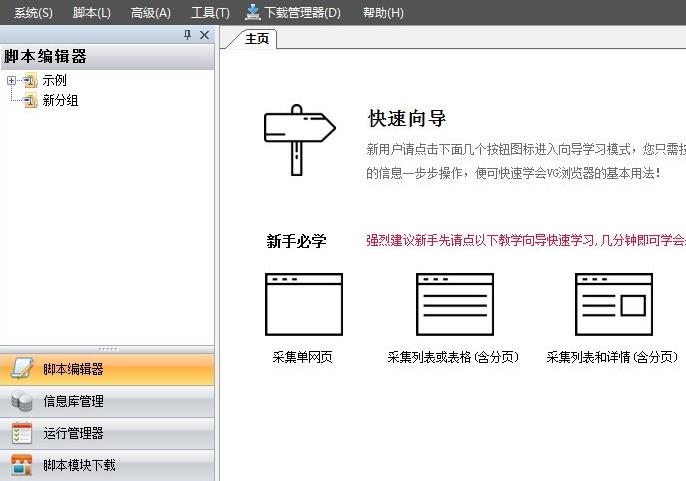Expand the 示例 tree node
This screenshot has width=686, height=481.
click(11, 81)
